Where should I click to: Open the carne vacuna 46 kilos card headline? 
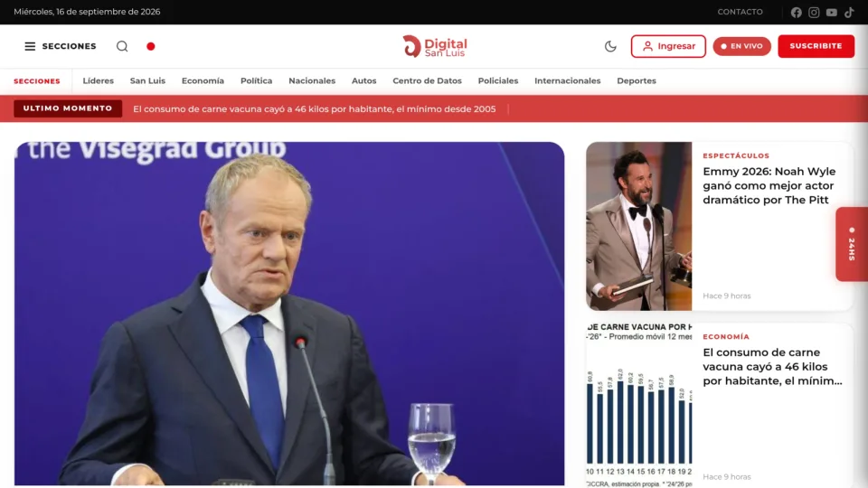click(772, 366)
